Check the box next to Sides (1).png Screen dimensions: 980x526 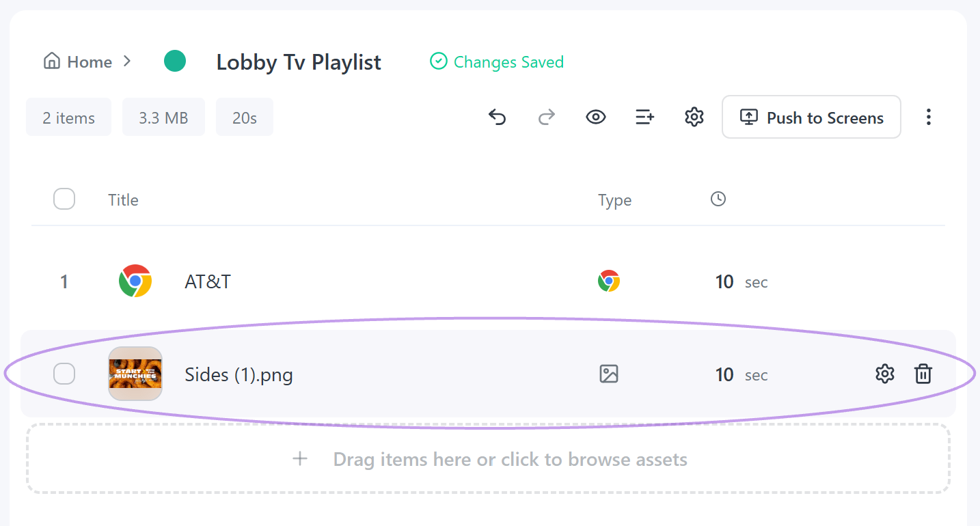pos(64,374)
